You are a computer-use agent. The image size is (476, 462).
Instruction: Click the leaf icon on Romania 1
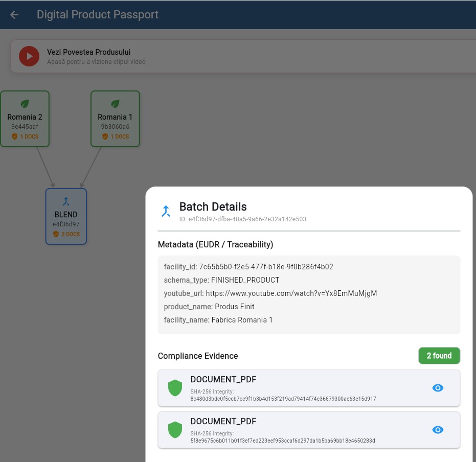(115, 104)
